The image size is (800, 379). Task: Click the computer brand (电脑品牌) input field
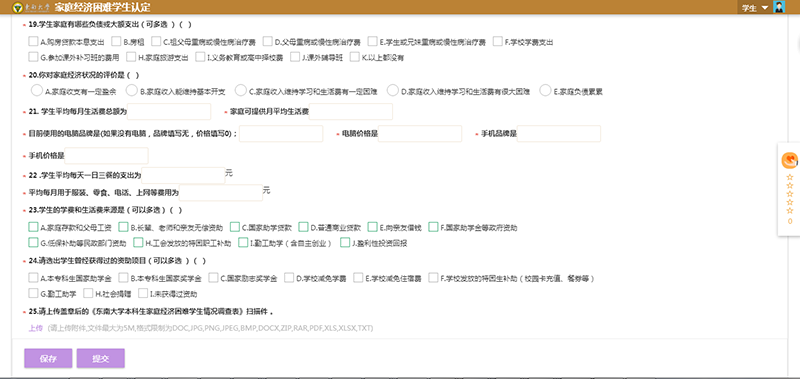[281, 134]
